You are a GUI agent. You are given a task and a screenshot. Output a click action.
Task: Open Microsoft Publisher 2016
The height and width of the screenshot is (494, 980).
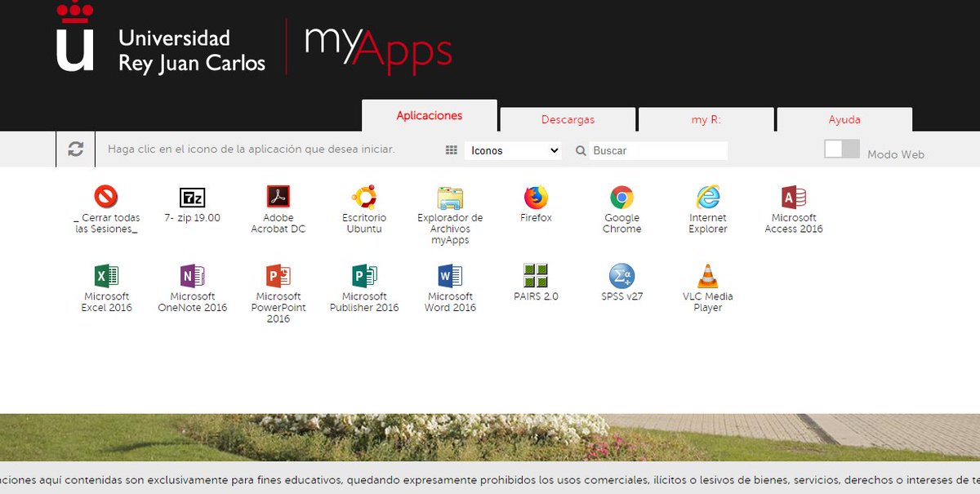[x=364, y=275]
